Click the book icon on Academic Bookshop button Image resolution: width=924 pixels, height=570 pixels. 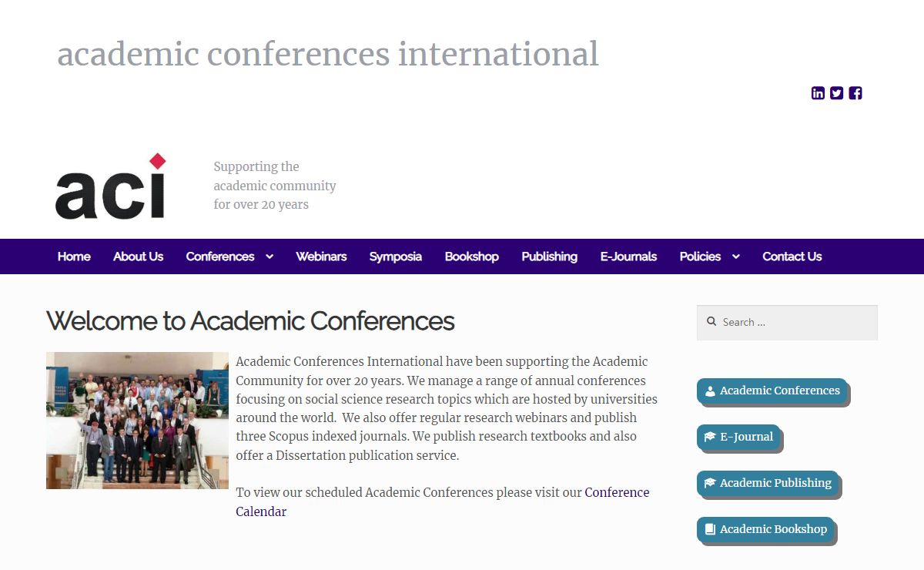click(710, 530)
